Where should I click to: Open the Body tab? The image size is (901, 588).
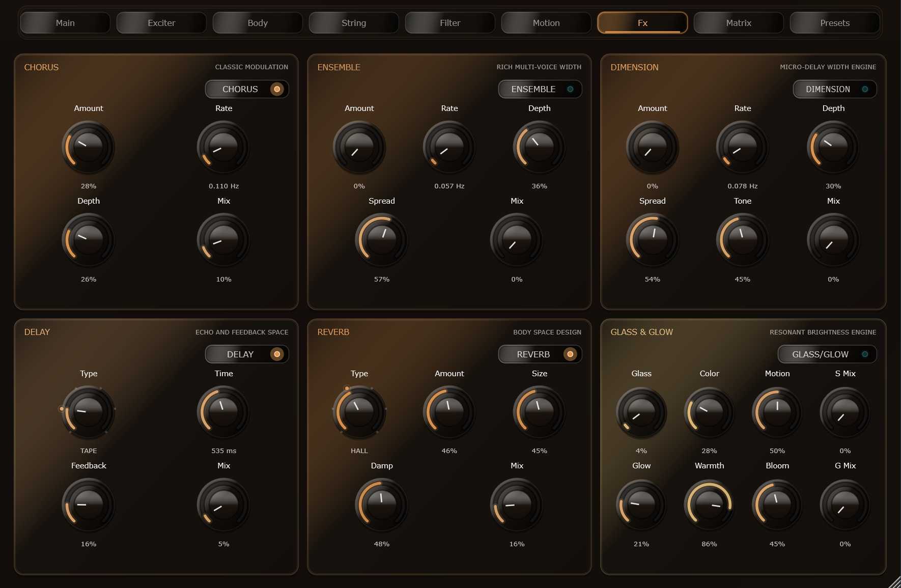click(x=258, y=23)
